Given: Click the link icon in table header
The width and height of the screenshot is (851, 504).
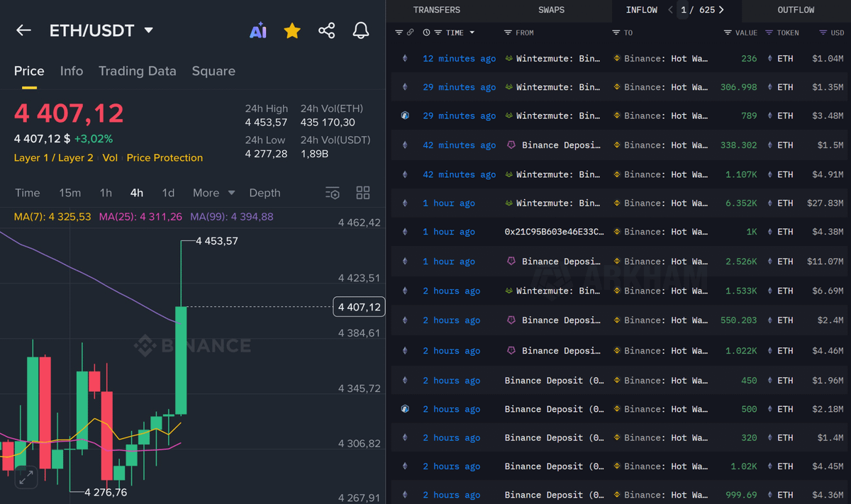Looking at the screenshot, I should 410,33.
